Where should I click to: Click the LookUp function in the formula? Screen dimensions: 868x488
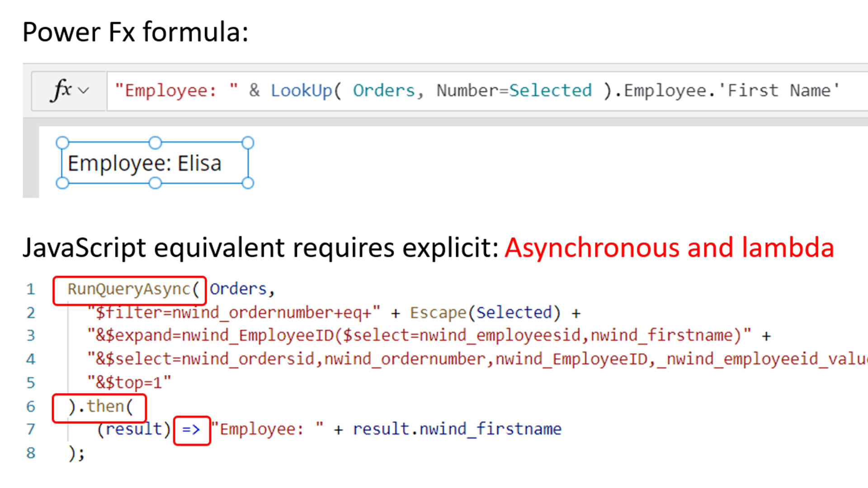click(302, 91)
